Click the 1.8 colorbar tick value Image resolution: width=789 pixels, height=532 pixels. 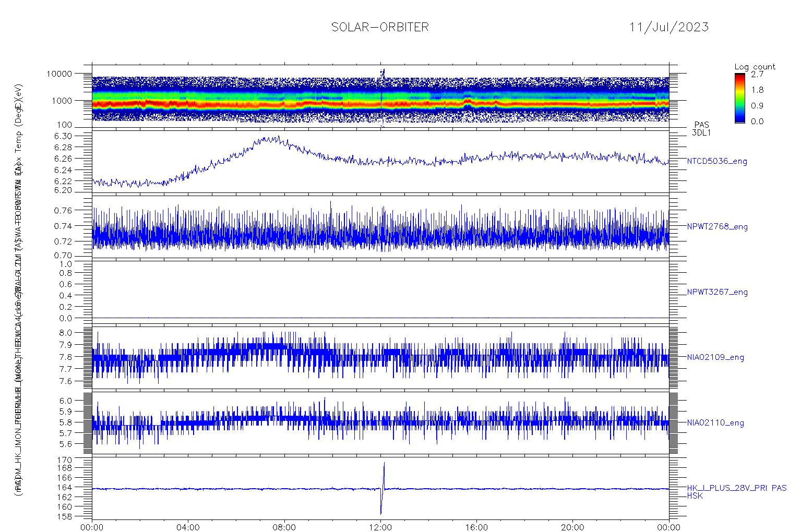757,90
